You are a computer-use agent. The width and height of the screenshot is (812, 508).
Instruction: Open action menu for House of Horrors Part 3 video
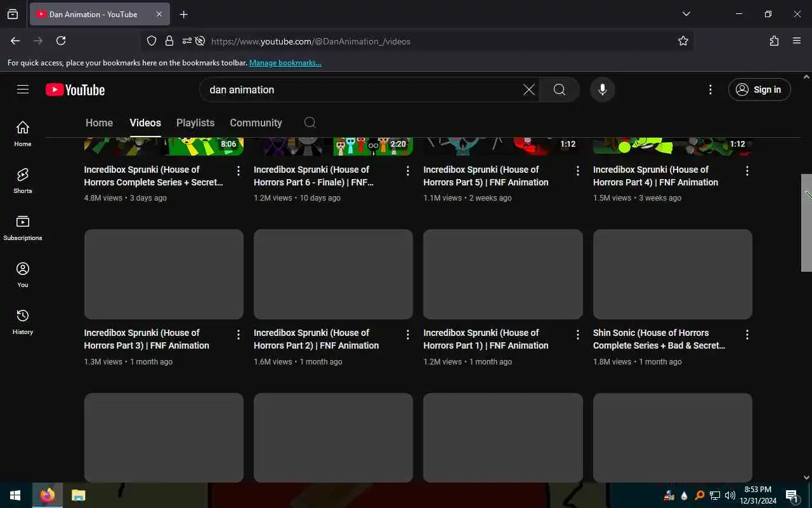coord(239,334)
